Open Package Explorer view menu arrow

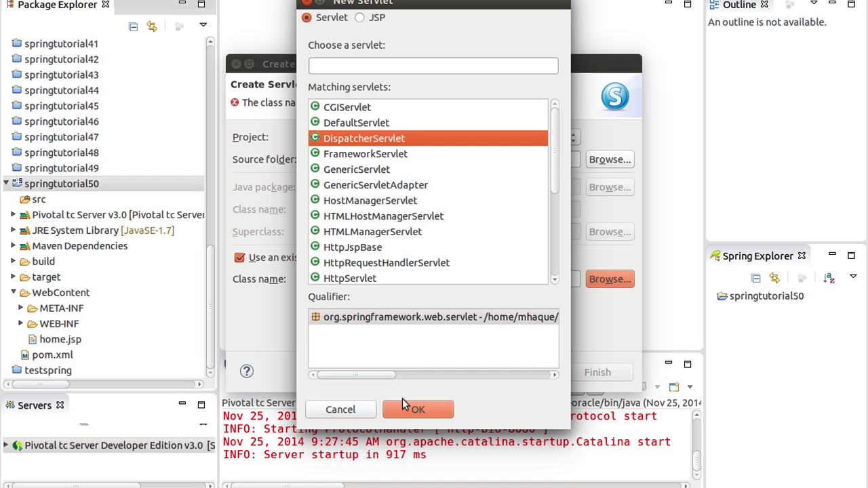[x=203, y=25]
